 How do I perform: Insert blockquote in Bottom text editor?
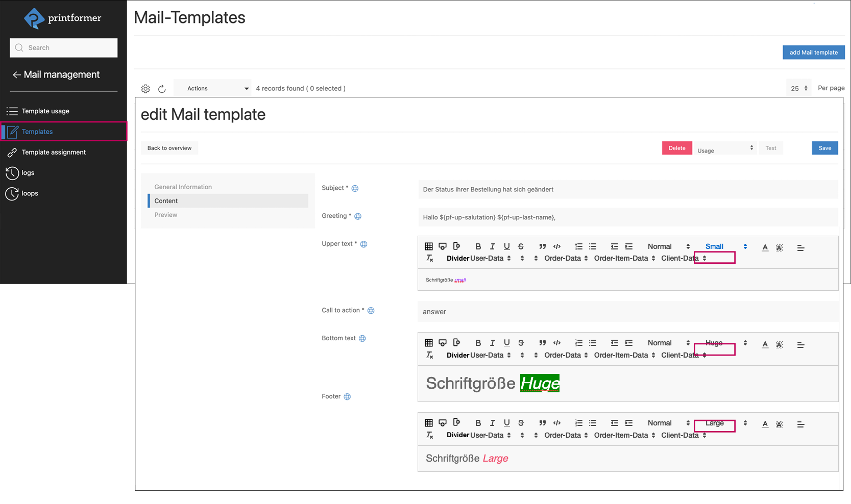pos(542,343)
